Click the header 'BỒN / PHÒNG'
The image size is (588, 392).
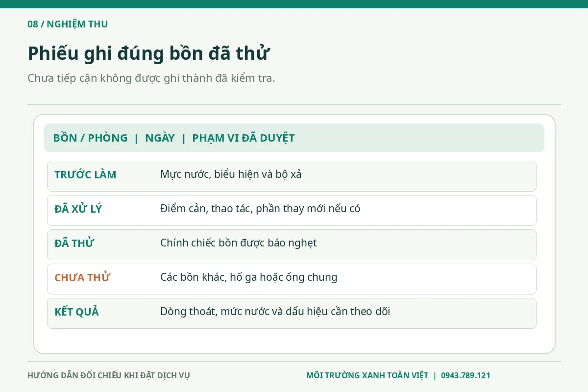pos(90,138)
